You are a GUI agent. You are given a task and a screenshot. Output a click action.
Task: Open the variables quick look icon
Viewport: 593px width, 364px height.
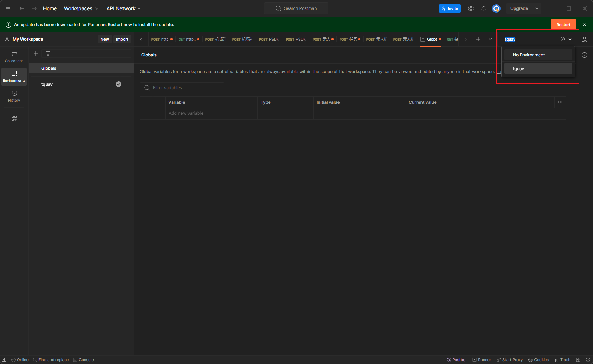coord(585,39)
